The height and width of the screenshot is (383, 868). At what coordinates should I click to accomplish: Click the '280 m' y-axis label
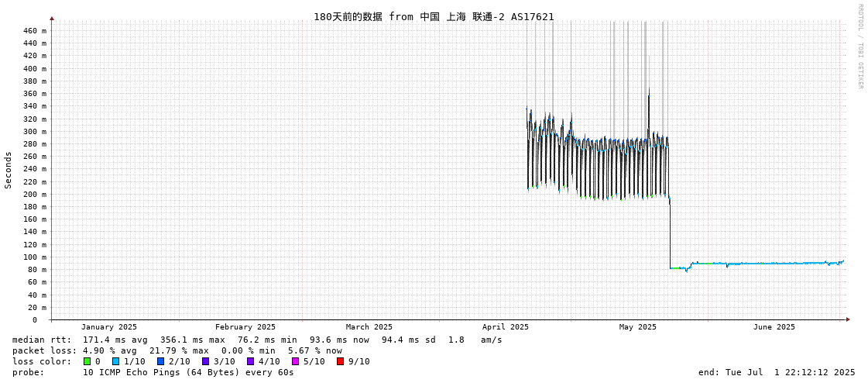34,144
